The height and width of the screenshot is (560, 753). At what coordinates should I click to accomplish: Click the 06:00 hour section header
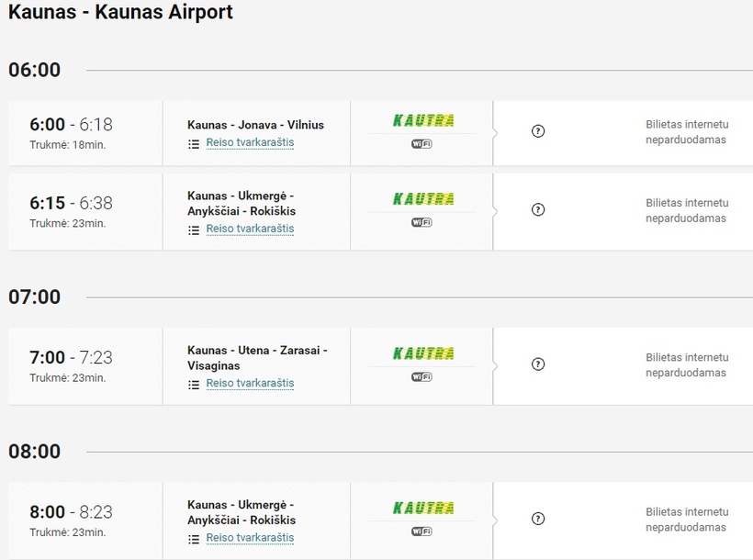tap(34, 71)
